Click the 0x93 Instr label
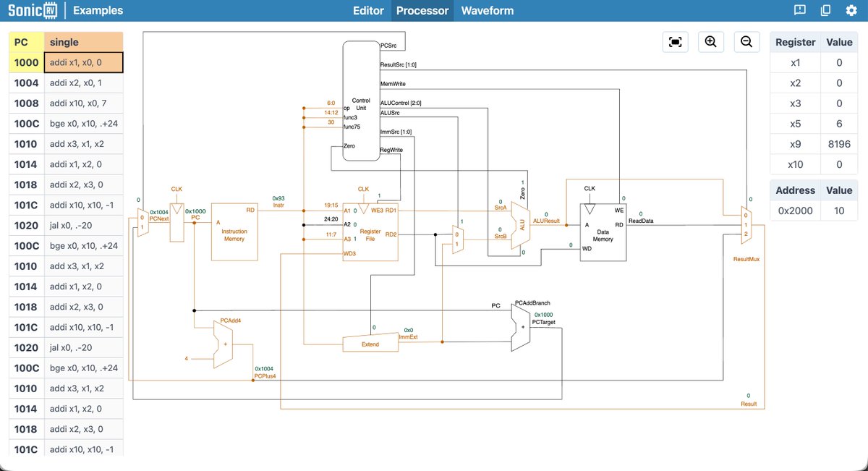Image resolution: width=868 pixels, height=471 pixels. point(278,201)
